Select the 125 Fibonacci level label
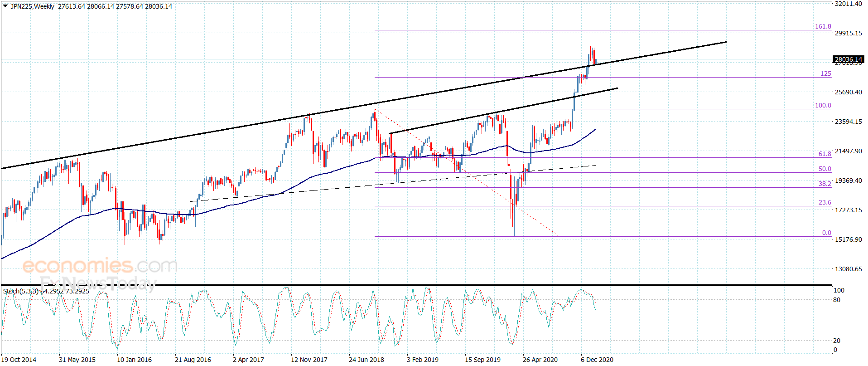 tap(826, 73)
